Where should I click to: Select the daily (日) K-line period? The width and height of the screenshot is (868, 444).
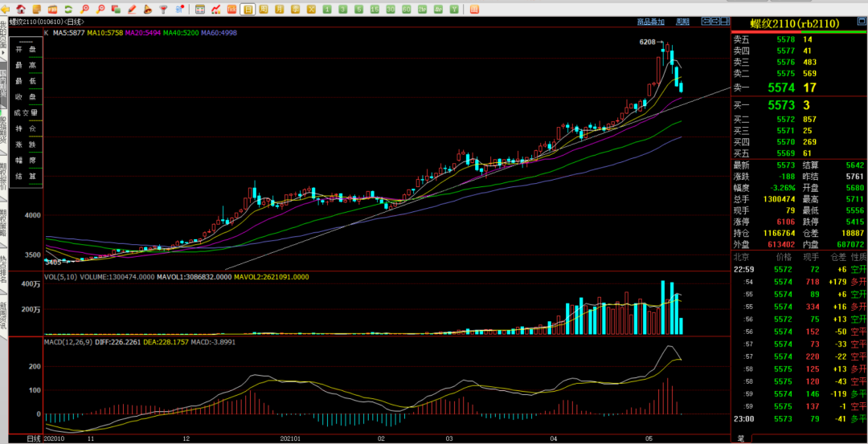click(x=248, y=9)
